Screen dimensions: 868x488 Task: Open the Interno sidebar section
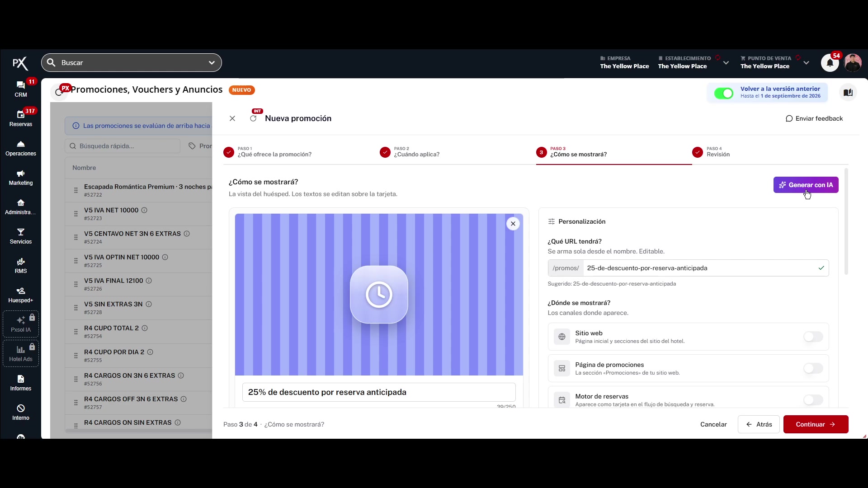tap(21, 413)
